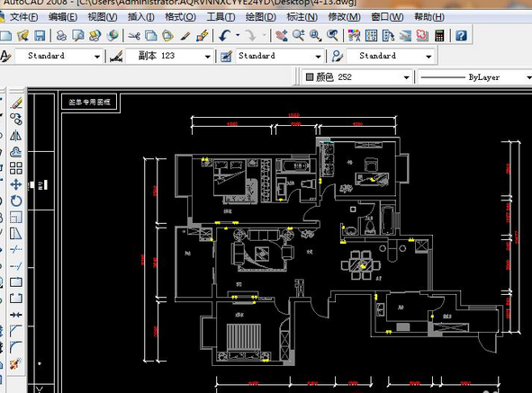Choose the Offset tool

click(x=16, y=152)
